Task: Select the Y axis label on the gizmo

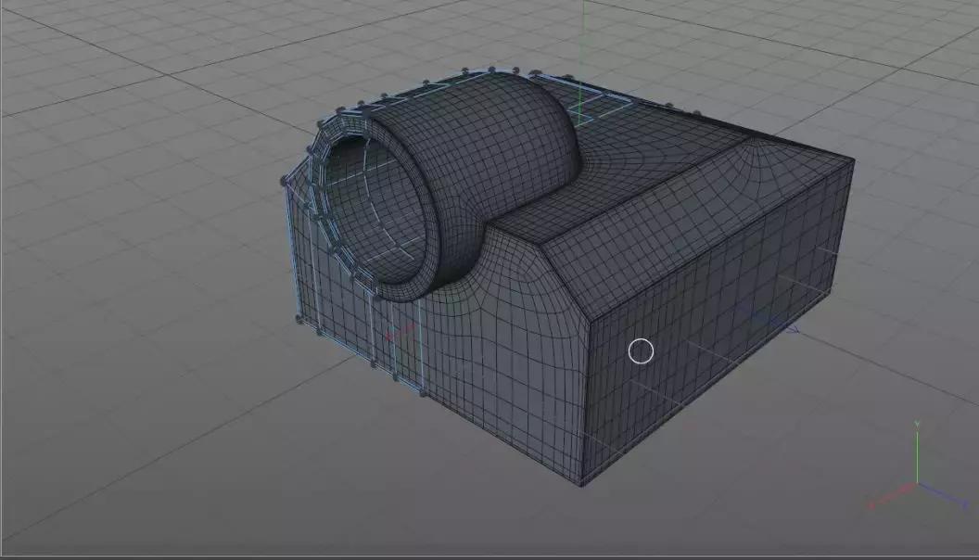Action: click(917, 422)
